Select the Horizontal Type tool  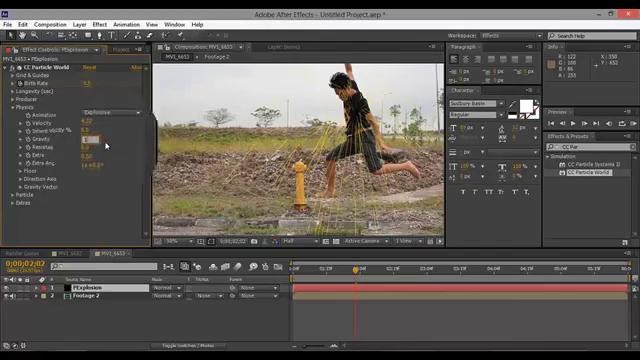[x=111, y=36]
